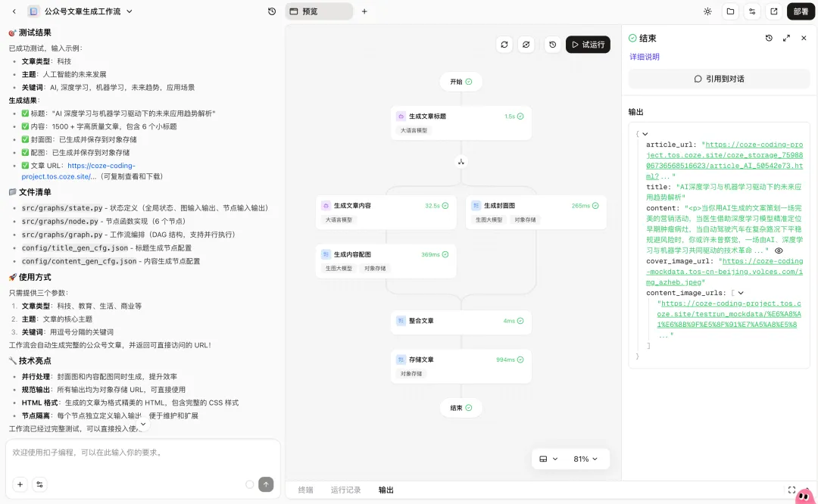The image size is (818, 504).
Task: Select the 开始 start node
Action: coord(461,82)
